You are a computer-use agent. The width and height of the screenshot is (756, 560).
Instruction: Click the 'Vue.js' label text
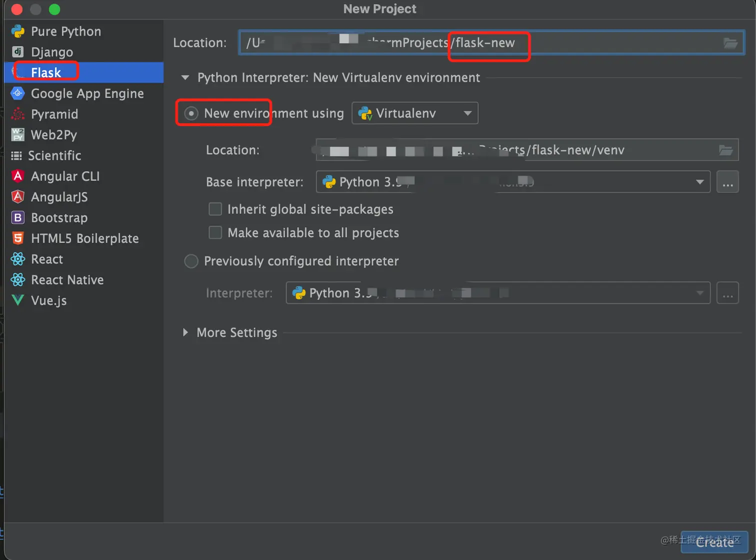click(49, 300)
